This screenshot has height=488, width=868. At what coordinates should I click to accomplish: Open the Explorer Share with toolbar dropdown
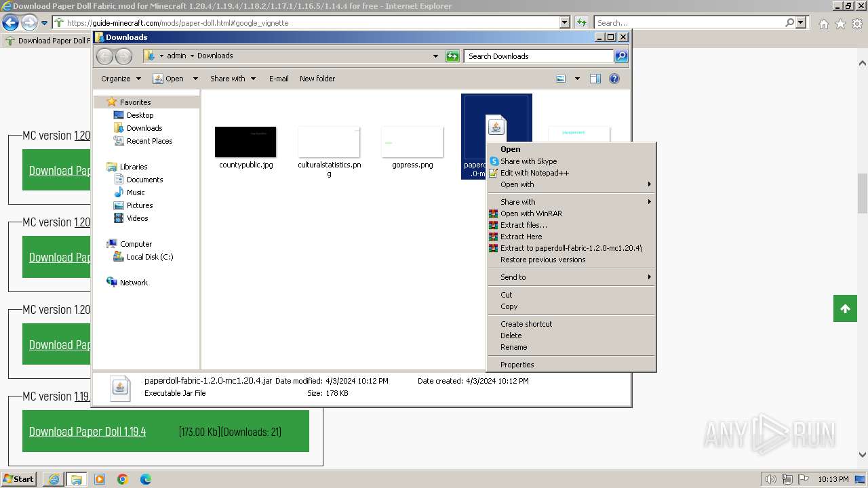[x=233, y=79]
